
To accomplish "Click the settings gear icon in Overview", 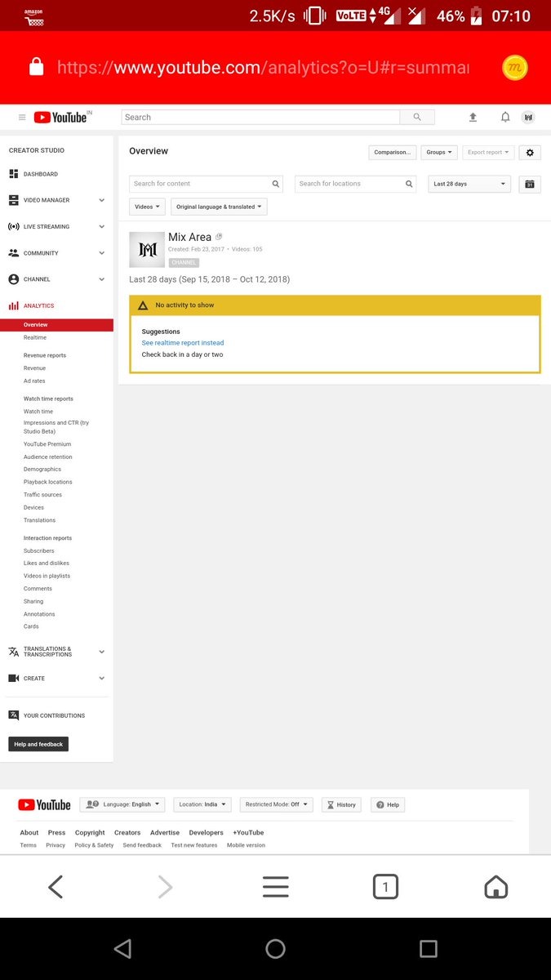I will 530,153.
